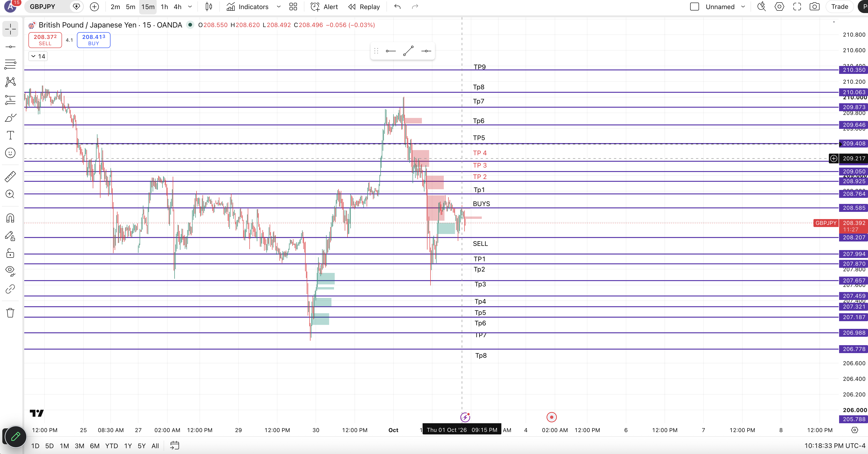The image size is (868, 454).
Task: Open the profile avatar with 15 notifications
Action: point(10,7)
